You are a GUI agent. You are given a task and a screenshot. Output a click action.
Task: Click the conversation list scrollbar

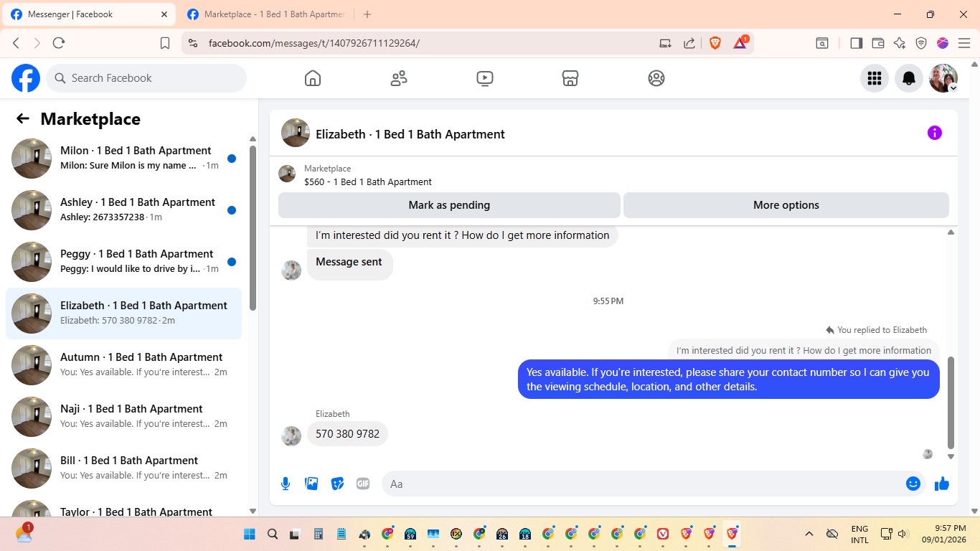pyautogui.click(x=253, y=228)
